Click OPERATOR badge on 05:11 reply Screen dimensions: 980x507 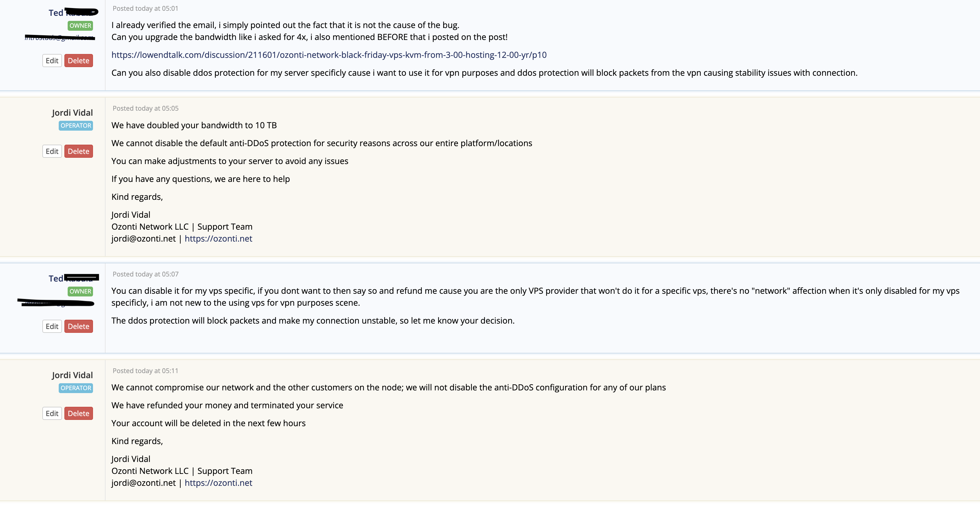[x=76, y=388]
